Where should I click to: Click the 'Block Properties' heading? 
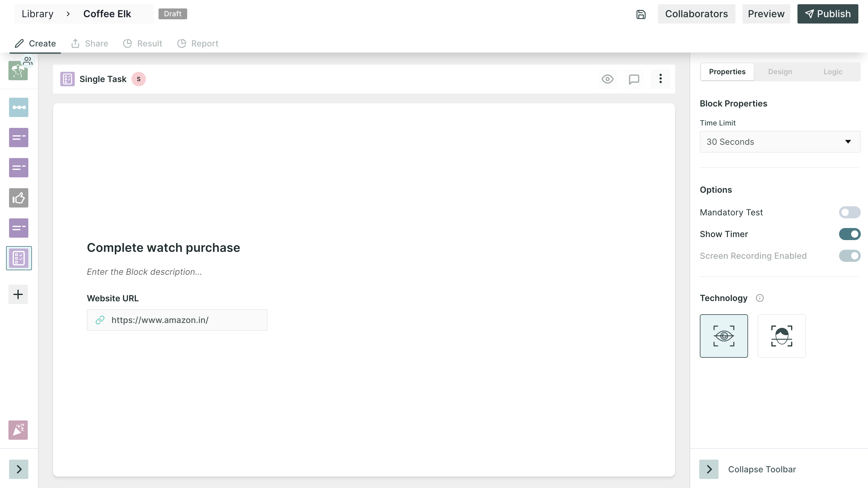click(x=733, y=103)
